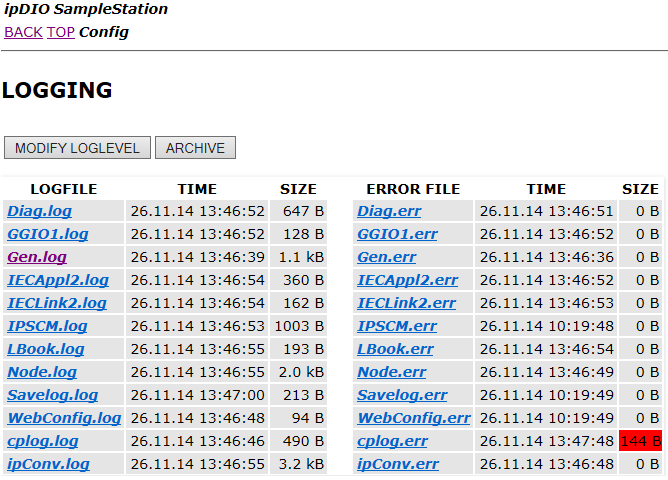The image size is (668, 480).
Task: Open the Diag.log file
Action: 40,211
